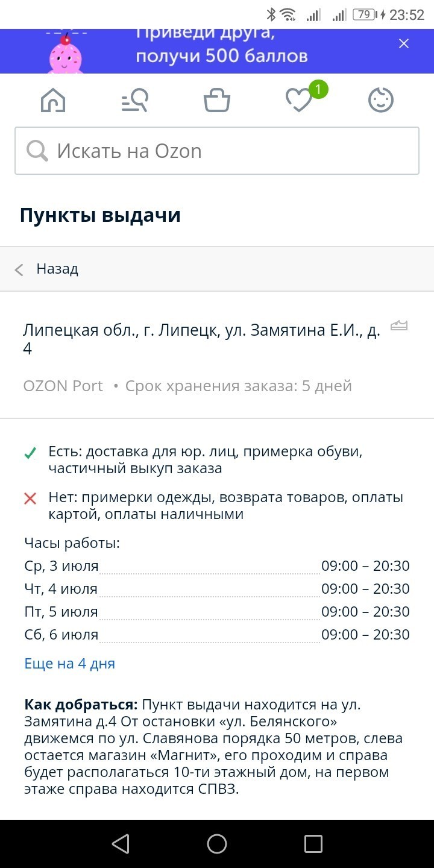Image resolution: width=434 pixels, height=868 pixels.
Task: Close the referral promo banner
Action: [404, 43]
